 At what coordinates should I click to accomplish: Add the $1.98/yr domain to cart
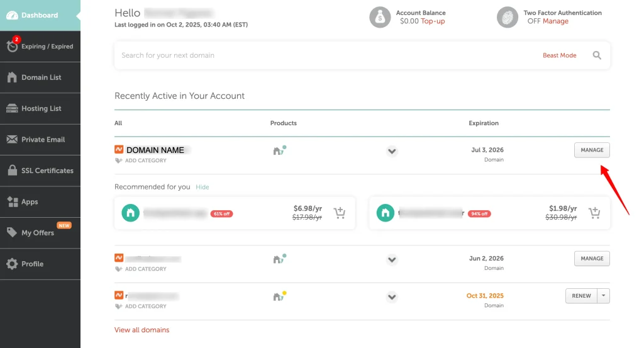click(x=594, y=213)
